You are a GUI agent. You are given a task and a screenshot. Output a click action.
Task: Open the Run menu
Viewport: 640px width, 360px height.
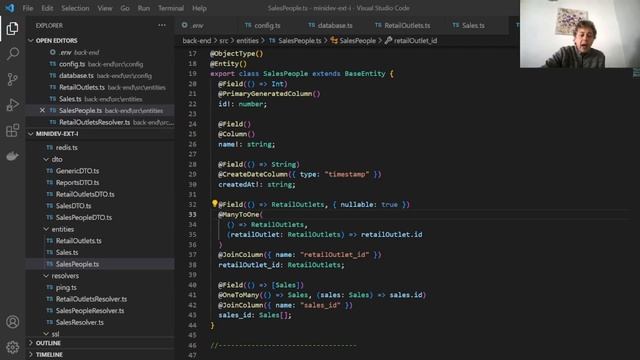pyautogui.click(x=144, y=8)
